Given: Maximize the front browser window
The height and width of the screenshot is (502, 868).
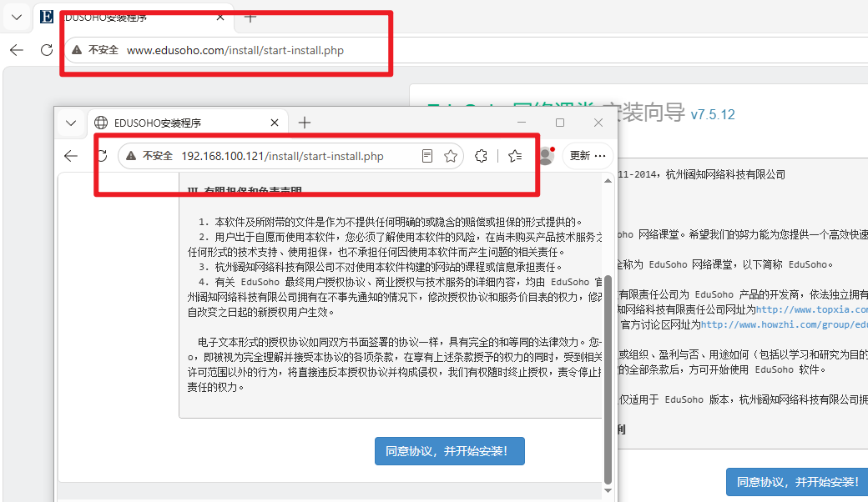Looking at the screenshot, I should pos(560,123).
